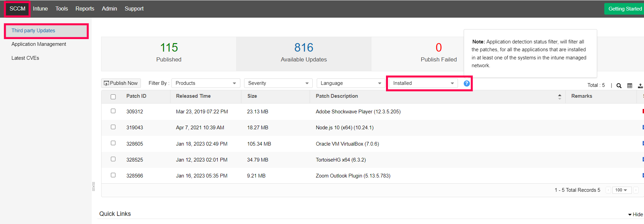The width and height of the screenshot is (644, 224).
Task: Check the Adobe Shockwave Player patch row
Action: pos(113,111)
